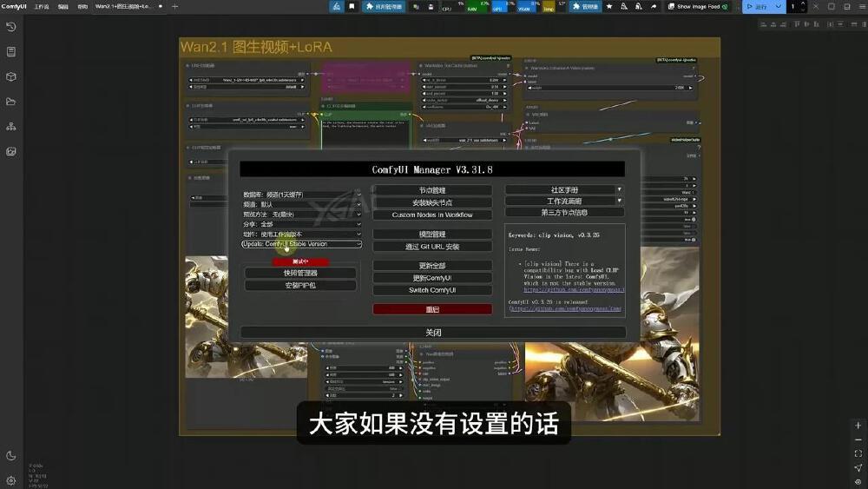
Task: Click the RAM usage monitor bar
Action: tap(479, 7)
